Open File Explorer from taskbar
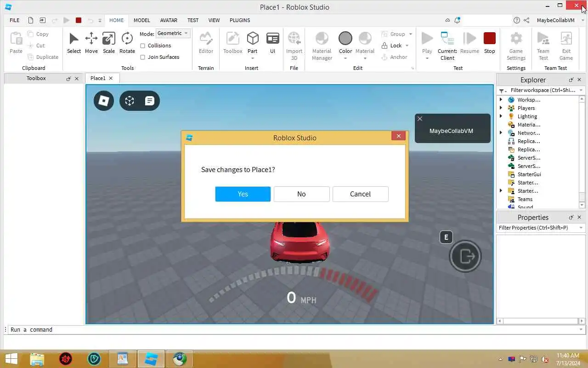This screenshot has width=588, height=368. pos(37,359)
